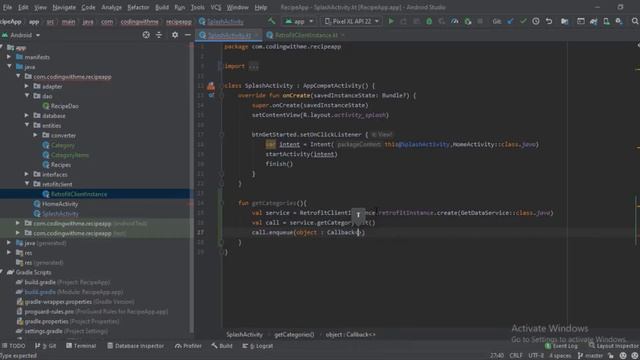Screen dimensions: 640x360
Task: Open the Analyze menu
Action: 111,7
